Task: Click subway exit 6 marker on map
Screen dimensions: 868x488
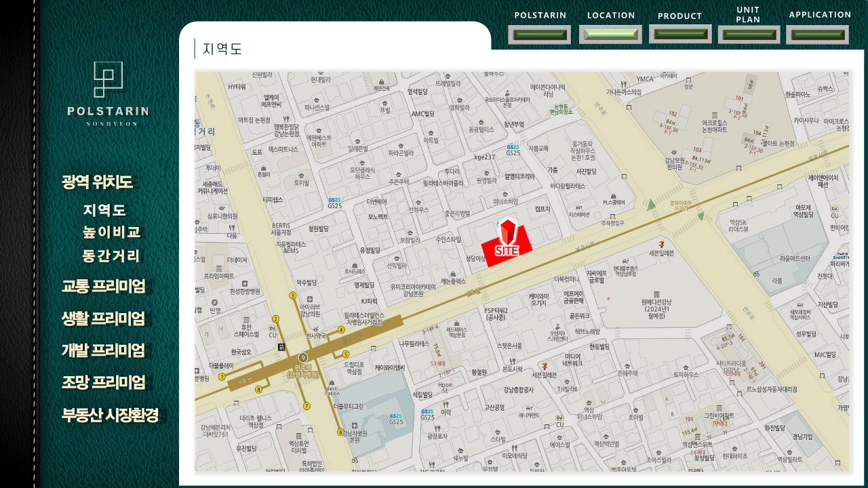Action: 340,432
